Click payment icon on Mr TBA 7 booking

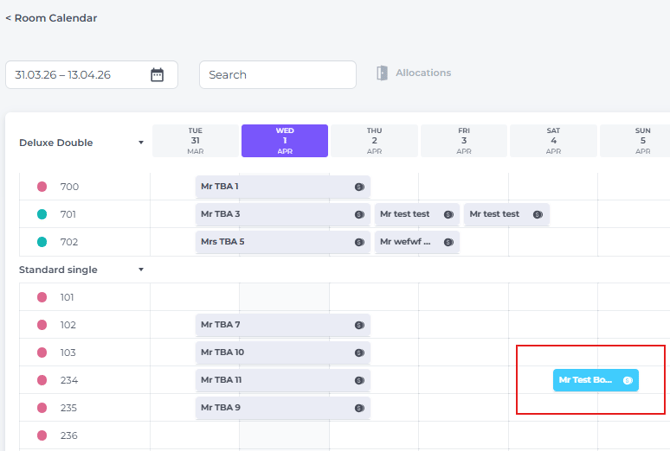click(x=358, y=325)
